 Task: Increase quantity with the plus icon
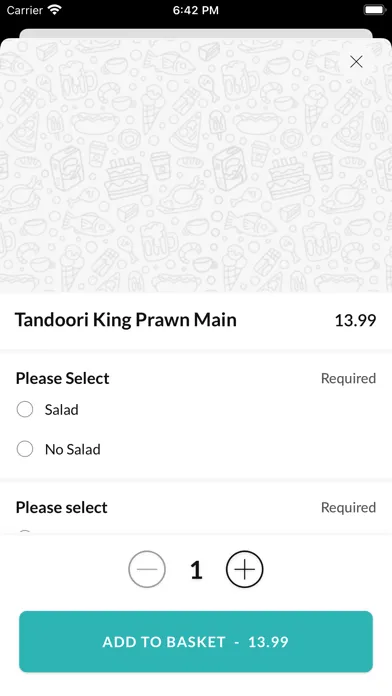(x=245, y=569)
